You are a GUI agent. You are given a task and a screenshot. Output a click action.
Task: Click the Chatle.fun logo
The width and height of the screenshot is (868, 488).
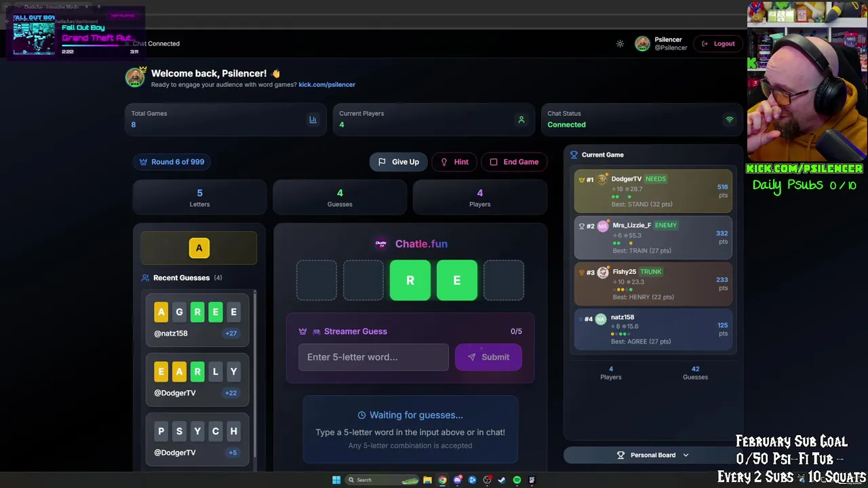click(381, 244)
